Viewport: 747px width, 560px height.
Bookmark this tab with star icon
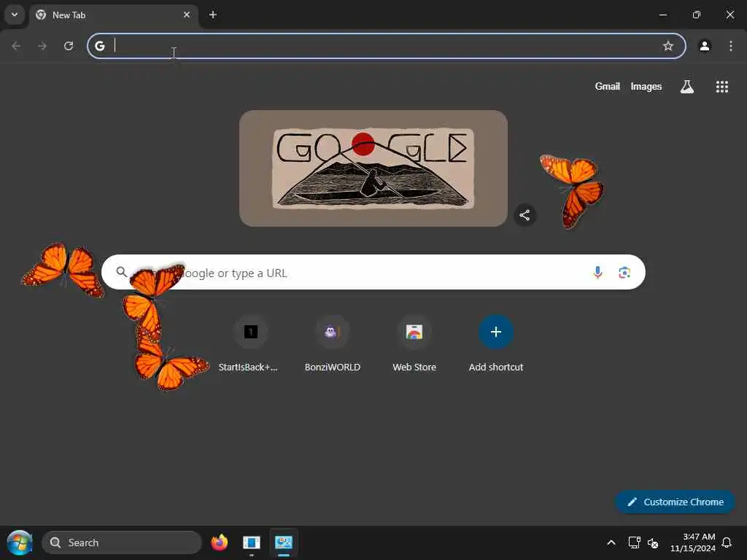click(x=668, y=46)
